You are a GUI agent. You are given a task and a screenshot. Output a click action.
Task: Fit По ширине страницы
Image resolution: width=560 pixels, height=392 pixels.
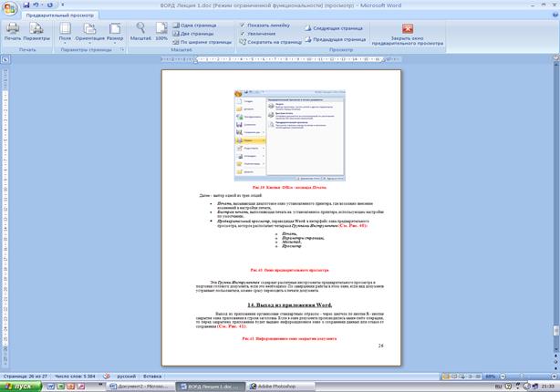[x=202, y=42]
